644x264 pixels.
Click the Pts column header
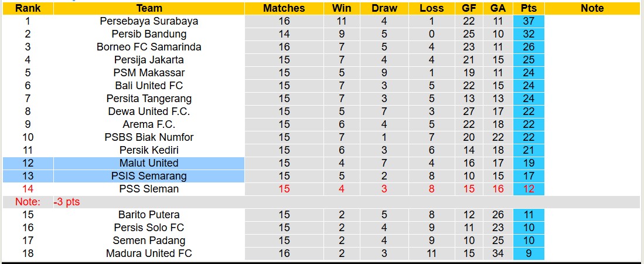pyautogui.click(x=529, y=8)
